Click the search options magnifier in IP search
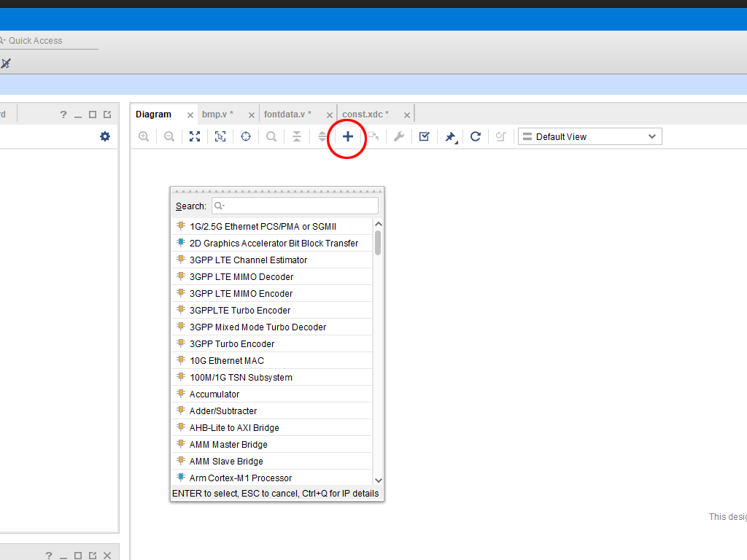The image size is (747, 560). click(219, 206)
